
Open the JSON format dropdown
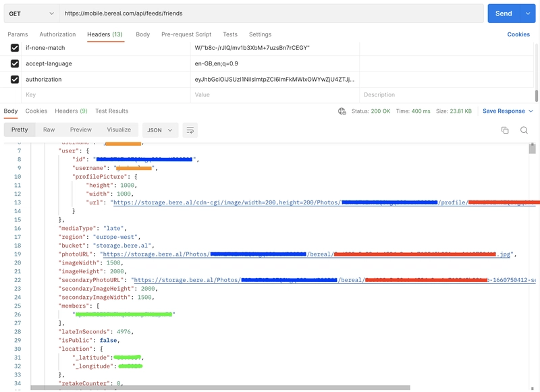click(160, 130)
